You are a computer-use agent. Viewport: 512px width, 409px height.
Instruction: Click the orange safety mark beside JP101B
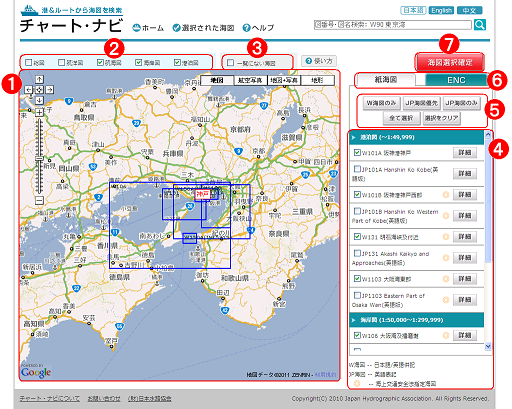click(x=446, y=216)
